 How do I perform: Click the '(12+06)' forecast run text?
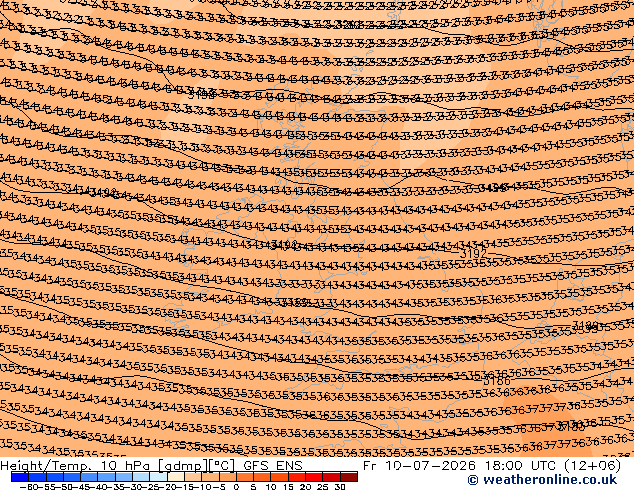pos(592,466)
